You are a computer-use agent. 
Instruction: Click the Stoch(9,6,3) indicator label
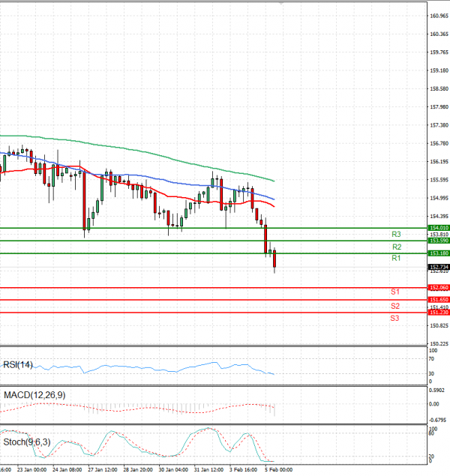(x=27, y=442)
